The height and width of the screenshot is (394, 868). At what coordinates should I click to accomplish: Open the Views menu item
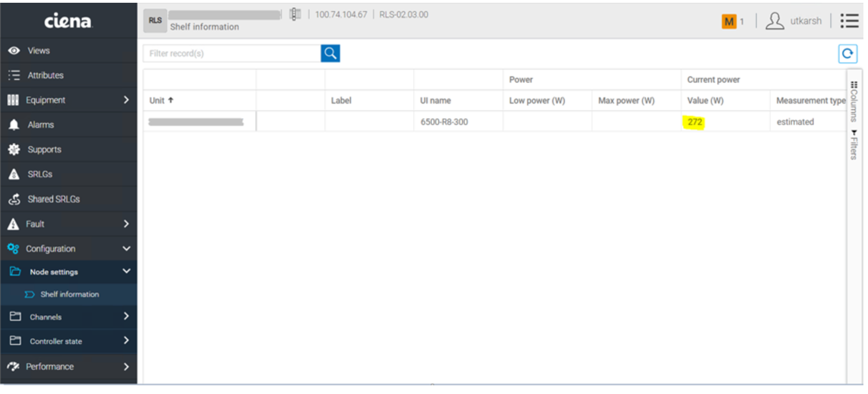coord(69,51)
